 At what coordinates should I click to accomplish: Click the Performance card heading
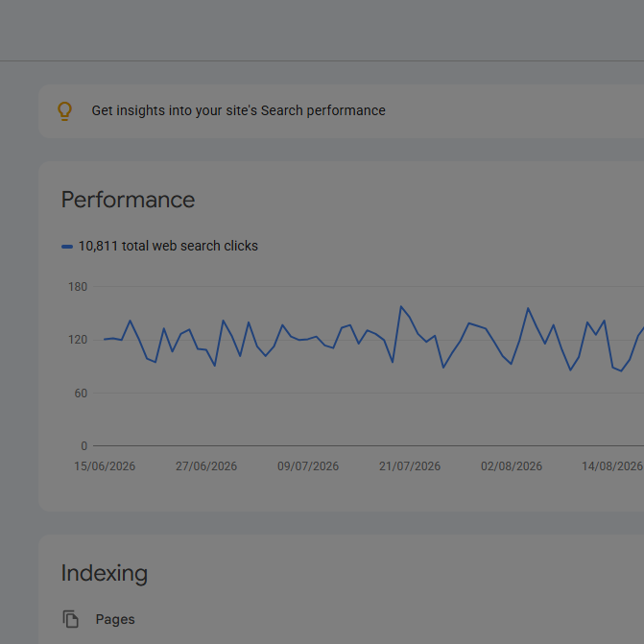click(128, 200)
